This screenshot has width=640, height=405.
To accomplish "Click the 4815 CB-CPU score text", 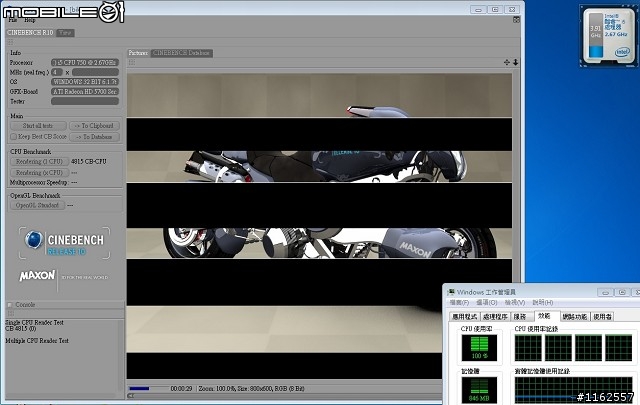I will click(x=89, y=162).
